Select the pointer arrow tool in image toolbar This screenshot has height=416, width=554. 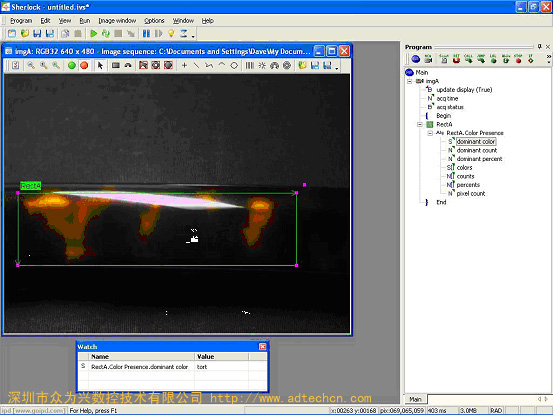[100, 65]
